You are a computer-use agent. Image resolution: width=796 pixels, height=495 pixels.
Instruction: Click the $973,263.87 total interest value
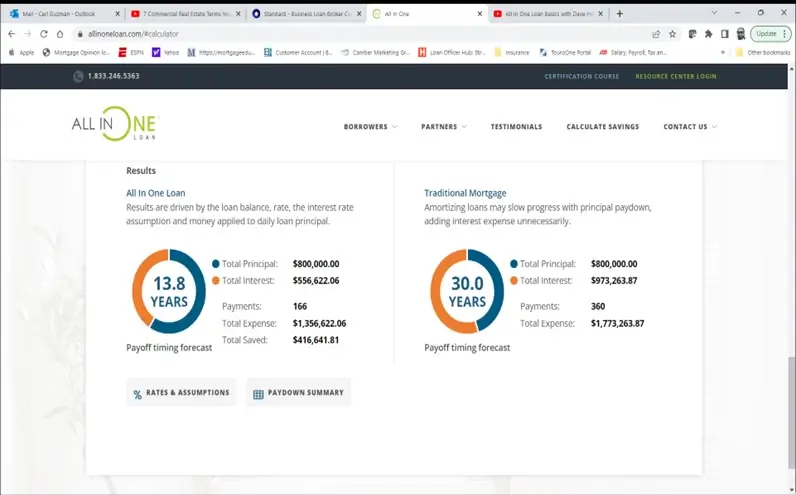coord(614,281)
